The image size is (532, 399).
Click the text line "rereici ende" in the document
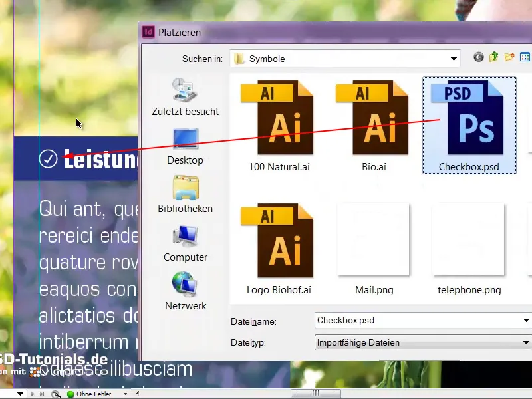(x=88, y=236)
